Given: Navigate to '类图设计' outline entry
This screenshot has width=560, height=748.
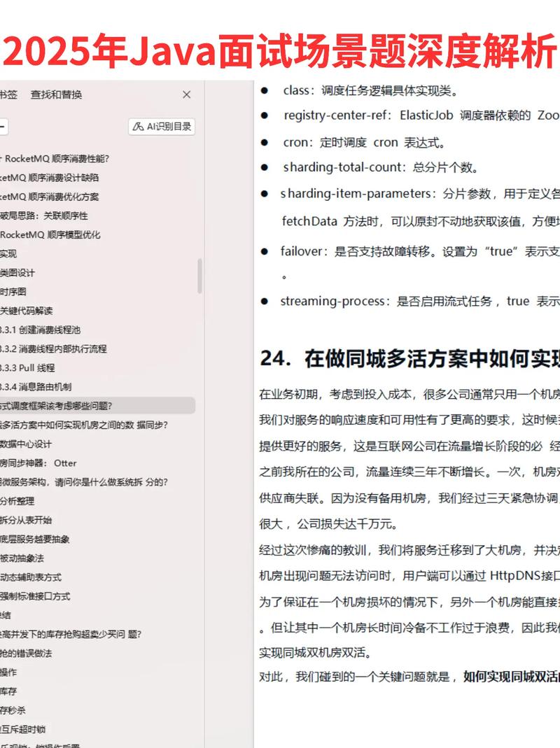Looking at the screenshot, I should pos(17,272).
